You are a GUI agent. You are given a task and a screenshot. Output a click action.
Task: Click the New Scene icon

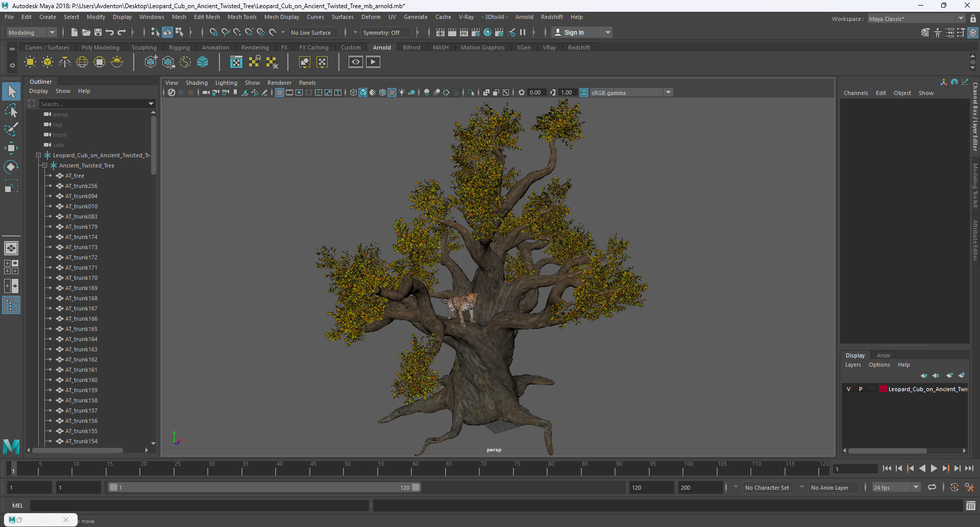[75, 32]
